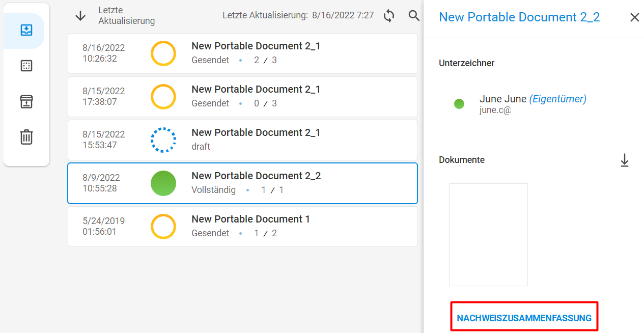Select New Portable Document 2_2 row
Viewport: 644px width, 333px height.
coord(242,183)
